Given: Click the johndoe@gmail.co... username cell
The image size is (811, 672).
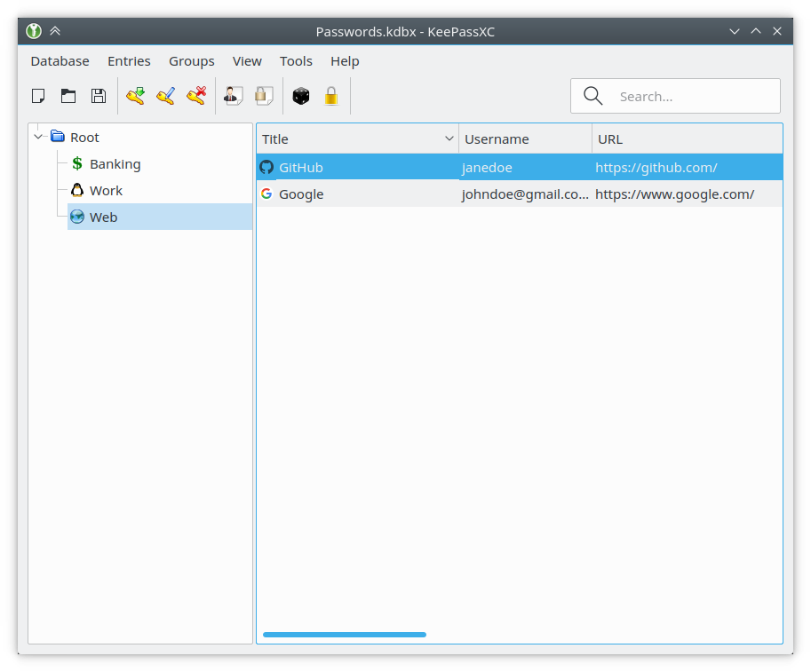Looking at the screenshot, I should click(x=525, y=194).
